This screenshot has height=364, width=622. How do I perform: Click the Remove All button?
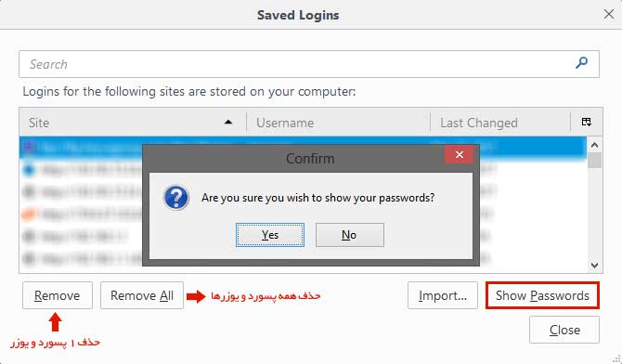click(142, 295)
